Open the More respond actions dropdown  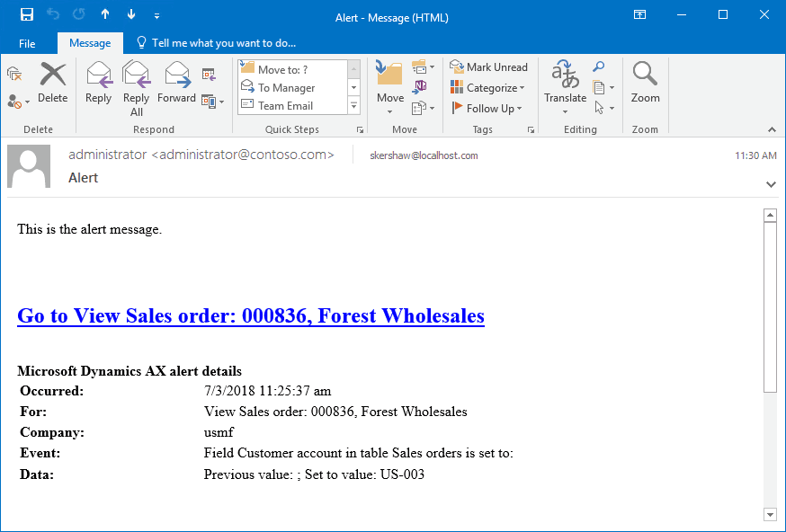212,102
